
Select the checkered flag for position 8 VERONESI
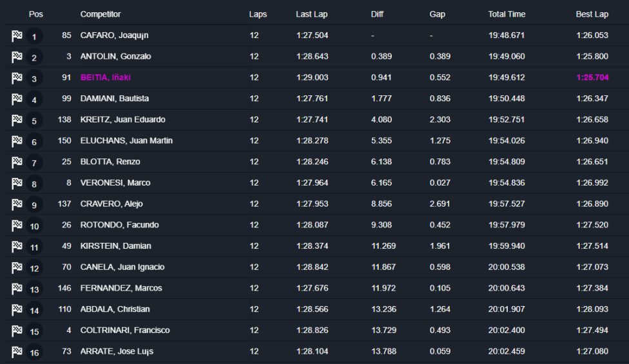17,183
